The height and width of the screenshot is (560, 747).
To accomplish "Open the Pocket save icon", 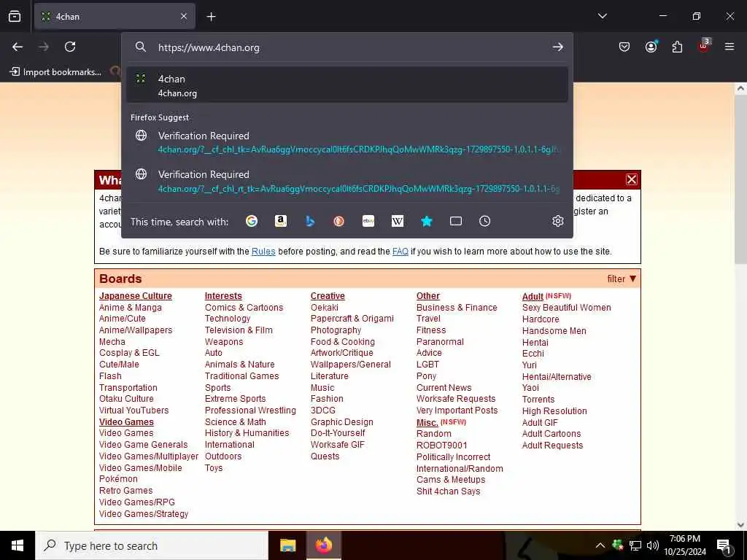I will point(624,47).
